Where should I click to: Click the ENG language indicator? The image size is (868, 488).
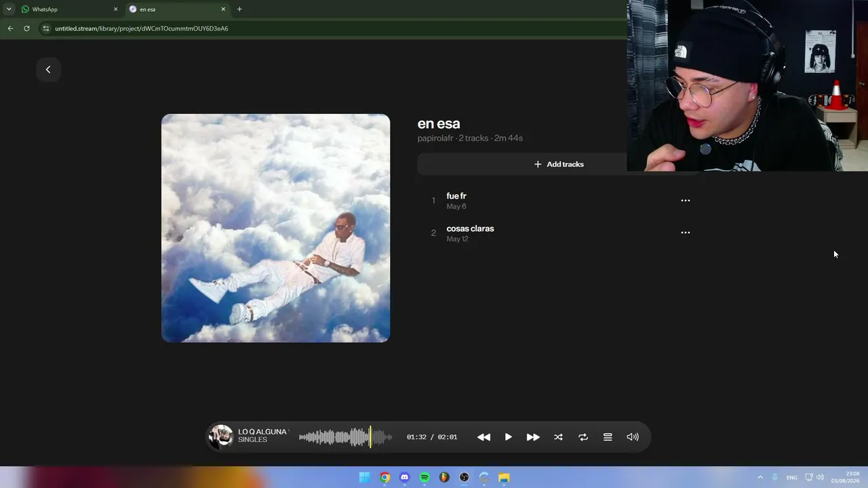(791, 478)
